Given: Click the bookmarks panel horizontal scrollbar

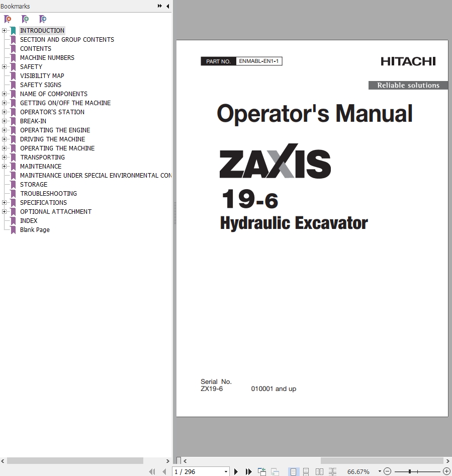Looking at the screenshot, I should point(75,461).
